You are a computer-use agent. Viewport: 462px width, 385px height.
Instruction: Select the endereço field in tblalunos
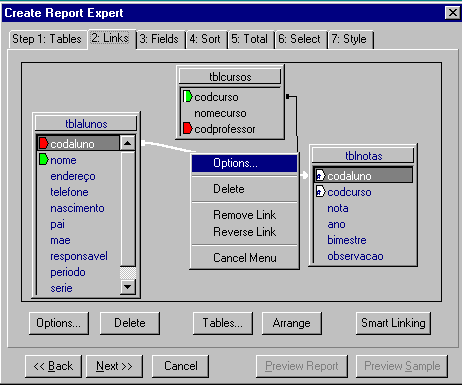click(73, 176)
